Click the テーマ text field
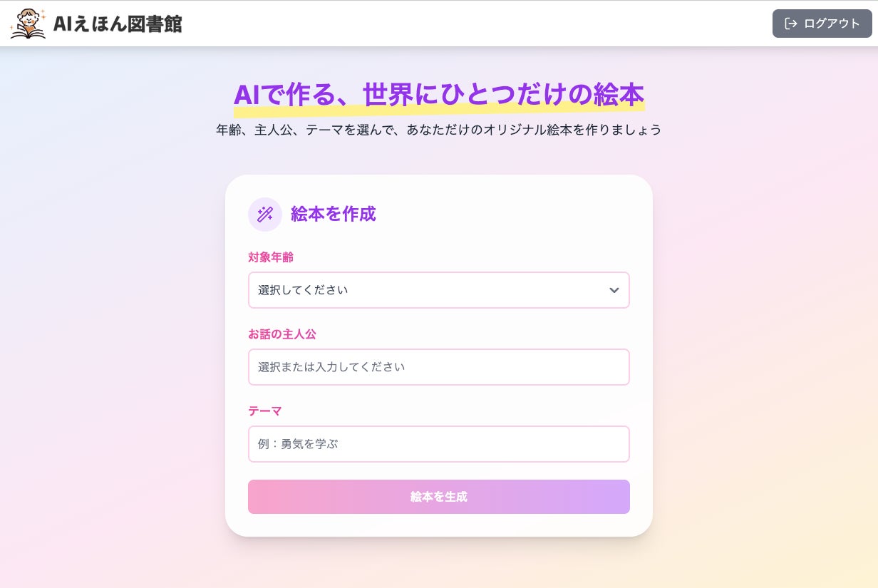 [x=438, y=444]
